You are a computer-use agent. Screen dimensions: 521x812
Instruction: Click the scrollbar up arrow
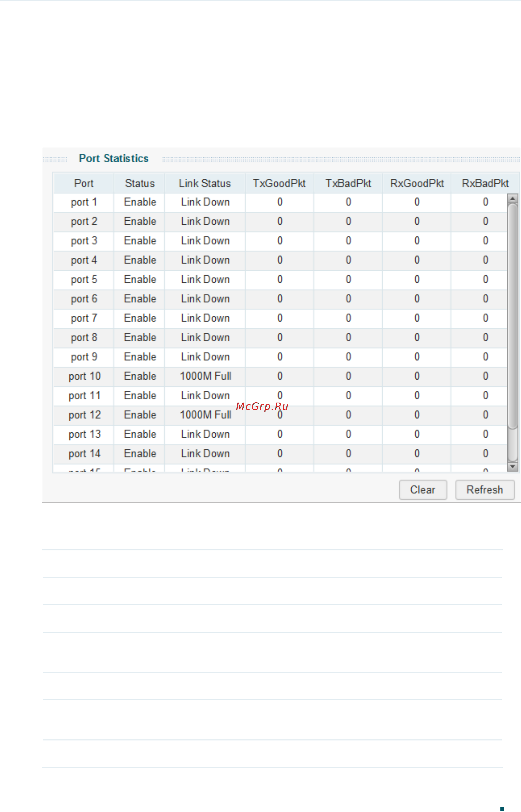point(513,198)
